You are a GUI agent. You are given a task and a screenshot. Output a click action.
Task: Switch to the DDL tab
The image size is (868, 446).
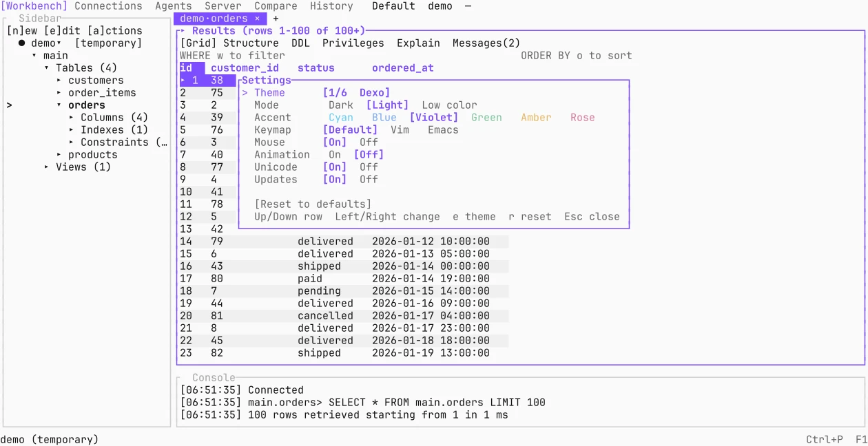coord(300,43)
